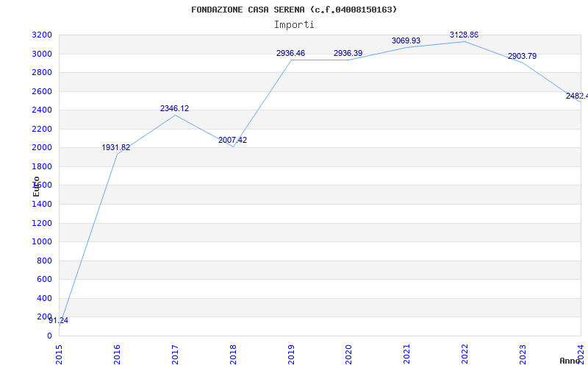
Task: Click the 2600 y-axis tick label
Action: coord(42,91)
